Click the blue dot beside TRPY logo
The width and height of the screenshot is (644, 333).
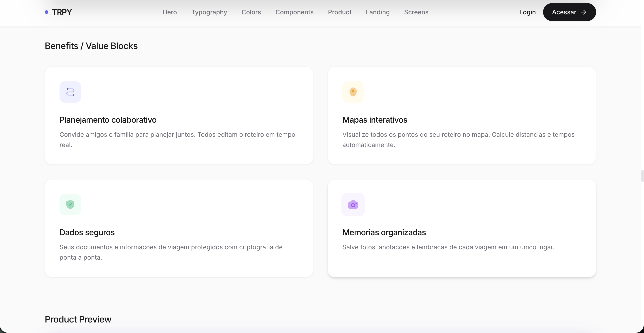tap(47, 12)
